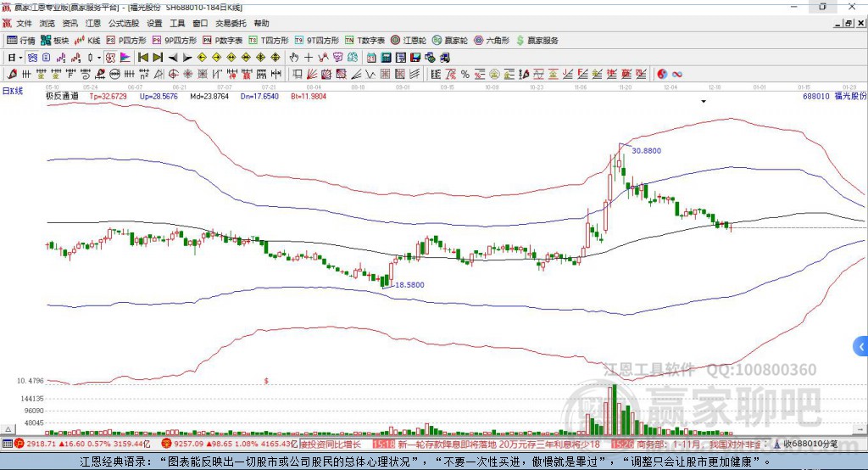Select the zigzag wave line tool
This screenshot has height=470, width=868.
(370, 75)
